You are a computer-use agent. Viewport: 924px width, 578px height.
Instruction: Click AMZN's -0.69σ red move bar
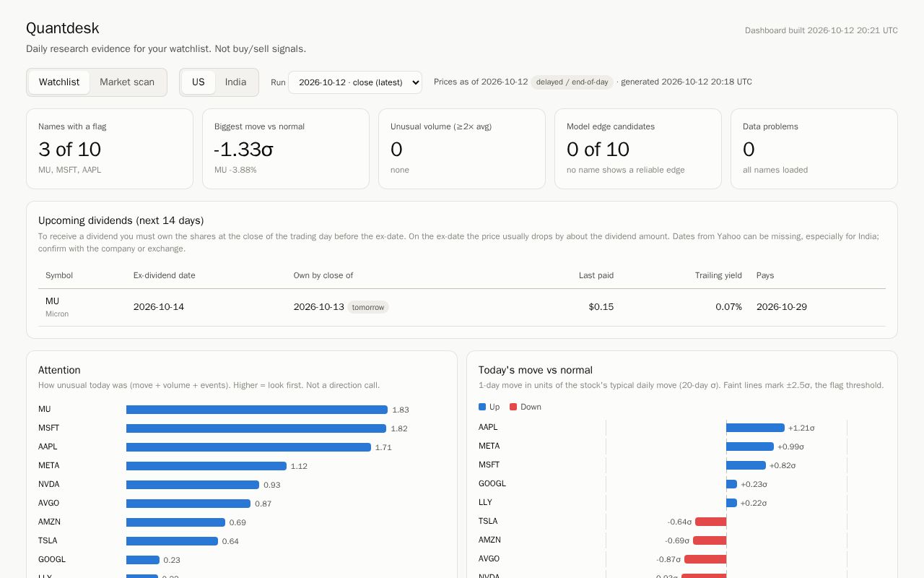(710, 540)
